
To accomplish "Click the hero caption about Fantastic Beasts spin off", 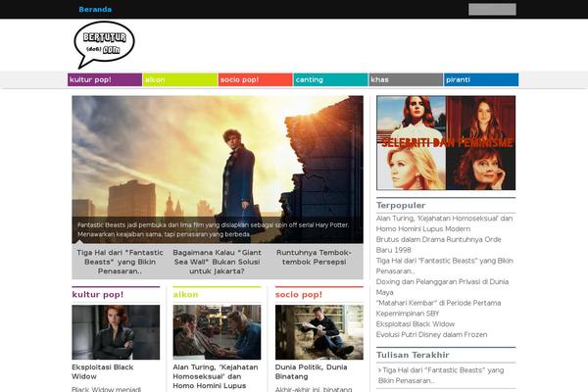I will point(214,229).
